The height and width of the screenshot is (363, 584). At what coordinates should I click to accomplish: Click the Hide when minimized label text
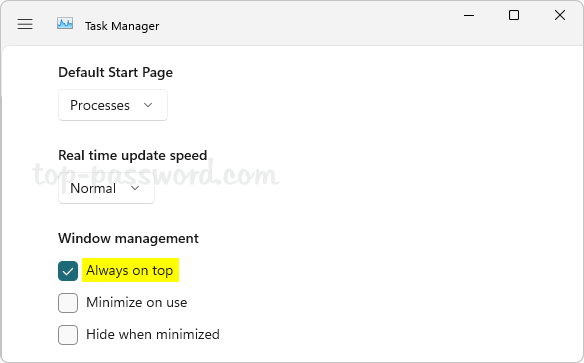coord(153,334)
